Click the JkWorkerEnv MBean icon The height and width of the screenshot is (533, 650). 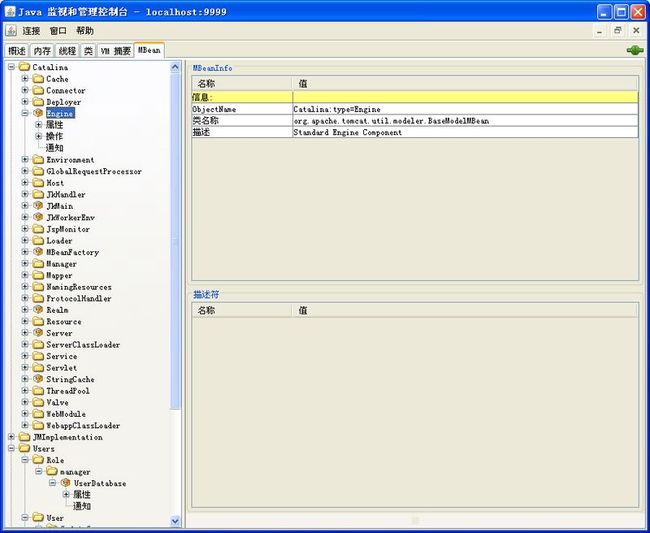pyautogui.click(x=38, y=217)
